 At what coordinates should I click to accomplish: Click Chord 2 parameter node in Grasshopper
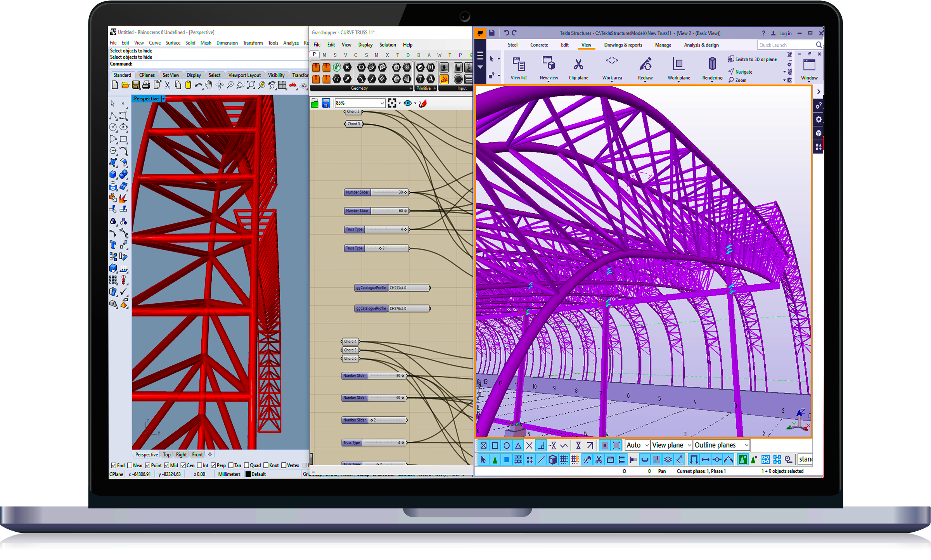(x=353, y=112)
